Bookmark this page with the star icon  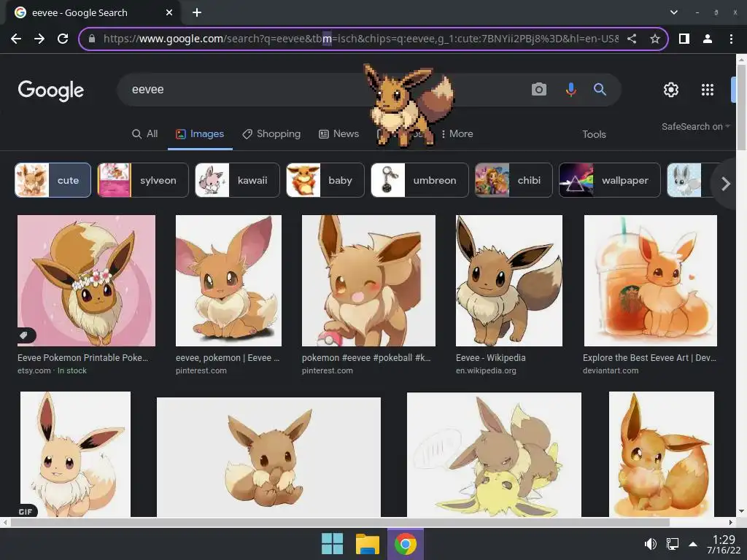pyautogui.click(x=655, y=39)
